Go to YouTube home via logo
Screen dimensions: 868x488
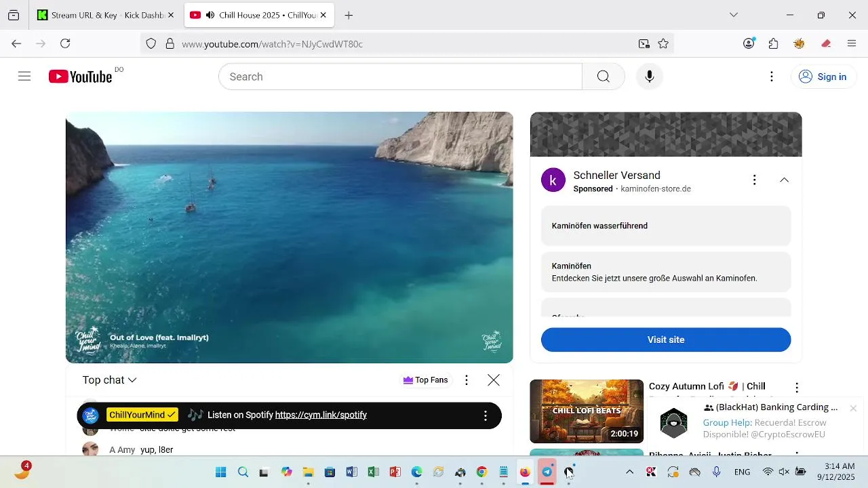coord(80,77)
